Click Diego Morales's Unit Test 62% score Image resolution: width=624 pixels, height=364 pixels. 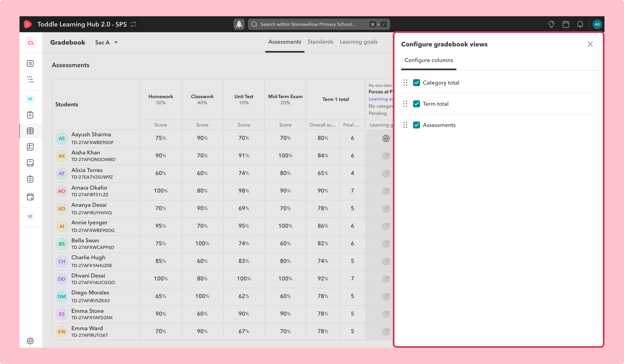click(244, 296)
